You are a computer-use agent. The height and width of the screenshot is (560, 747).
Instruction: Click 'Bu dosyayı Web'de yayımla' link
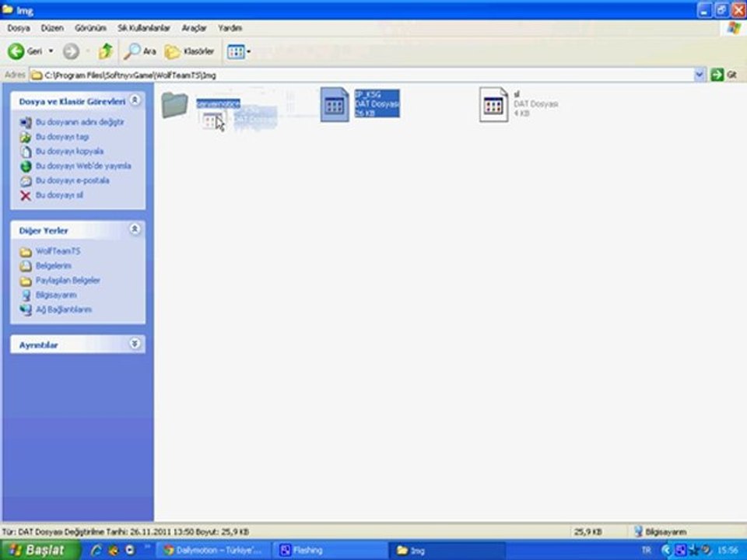pos(83,166)
